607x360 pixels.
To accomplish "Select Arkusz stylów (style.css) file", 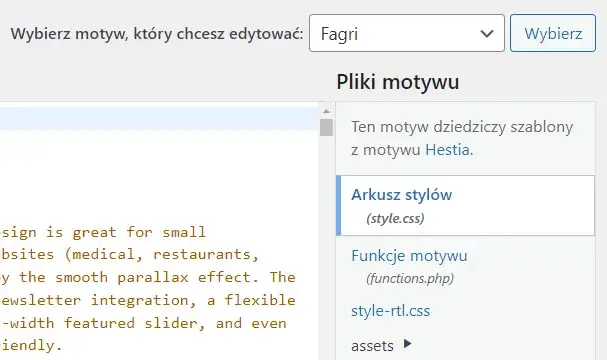I will coord(465,206).
